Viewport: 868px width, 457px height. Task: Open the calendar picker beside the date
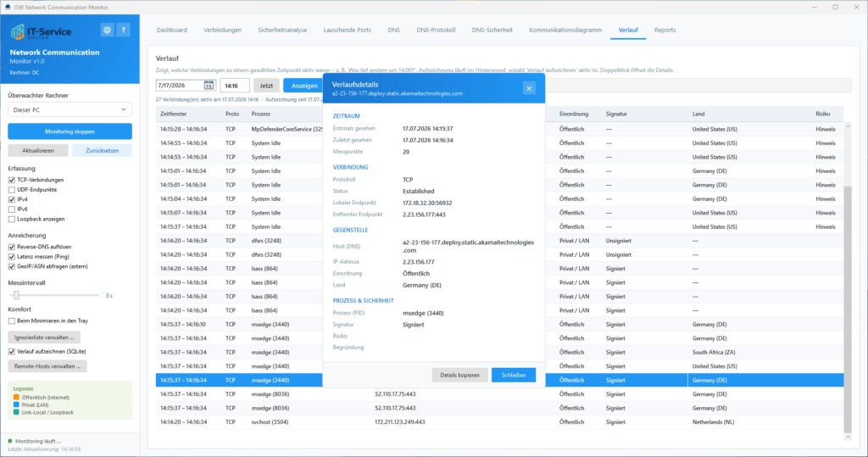[209, 86]
